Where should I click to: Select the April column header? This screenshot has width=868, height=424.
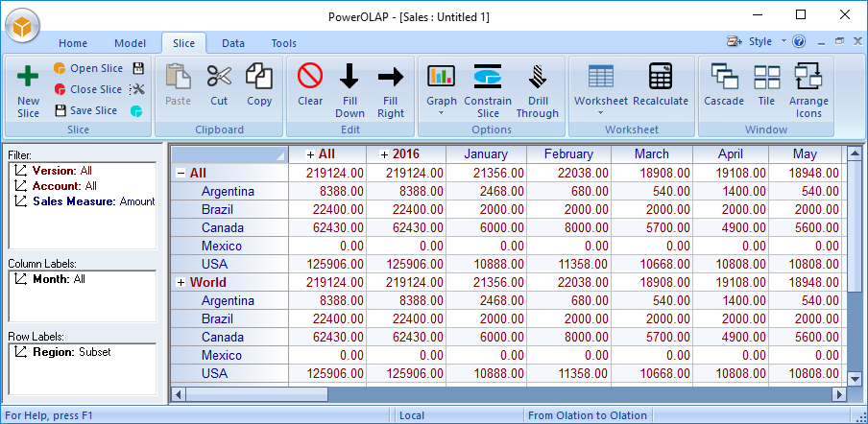click(730, 154)
